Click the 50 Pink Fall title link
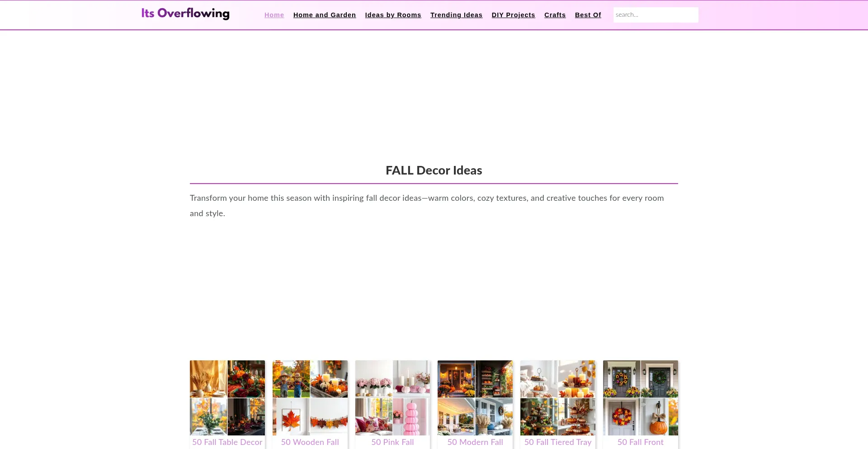The height and width of the screenshot is (449, 868). click(x=393, y=442)
